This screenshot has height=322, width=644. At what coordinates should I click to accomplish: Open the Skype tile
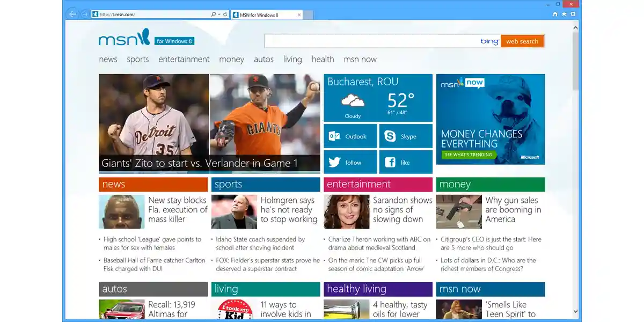406,136
